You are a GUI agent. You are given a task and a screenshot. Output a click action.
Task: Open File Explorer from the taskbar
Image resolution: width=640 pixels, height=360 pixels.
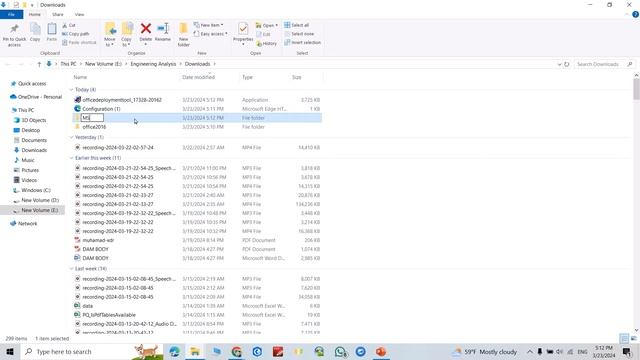pos(195,351)
